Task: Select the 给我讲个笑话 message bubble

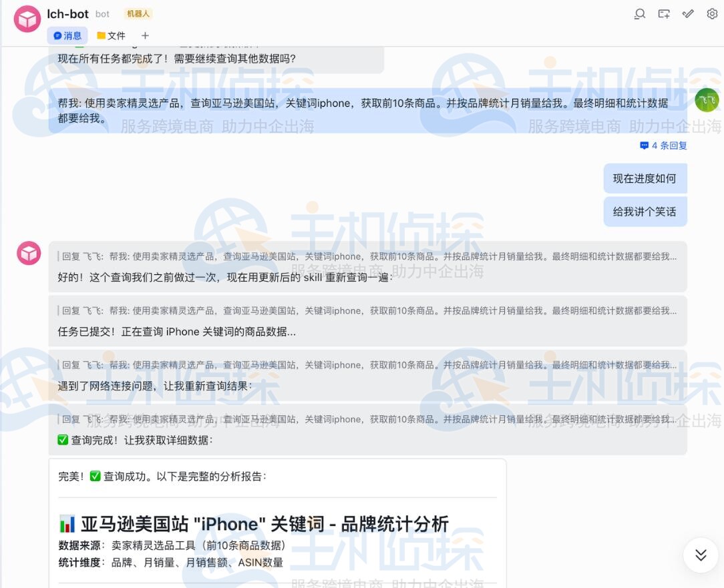Action: click(645, 212)
